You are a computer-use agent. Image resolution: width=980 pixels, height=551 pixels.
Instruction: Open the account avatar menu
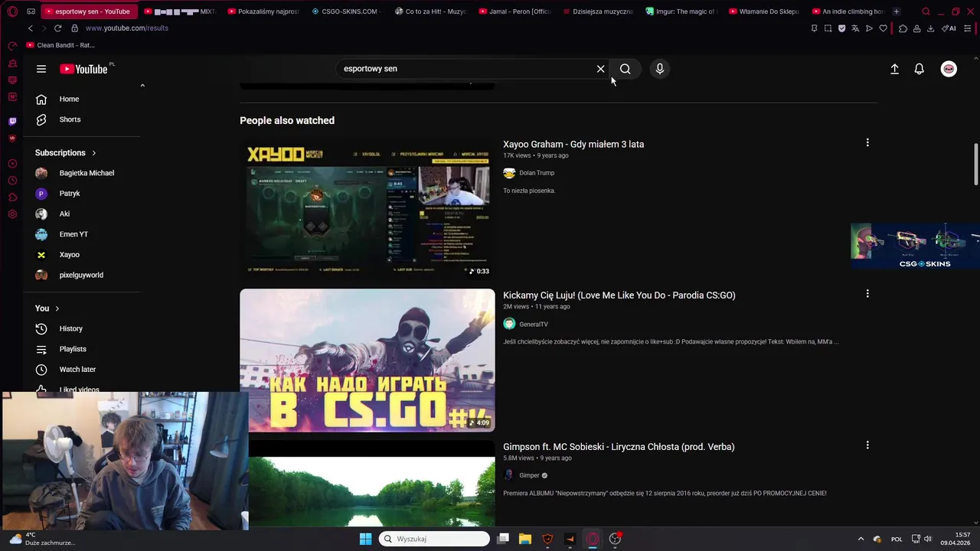click(x=949, y=69)
